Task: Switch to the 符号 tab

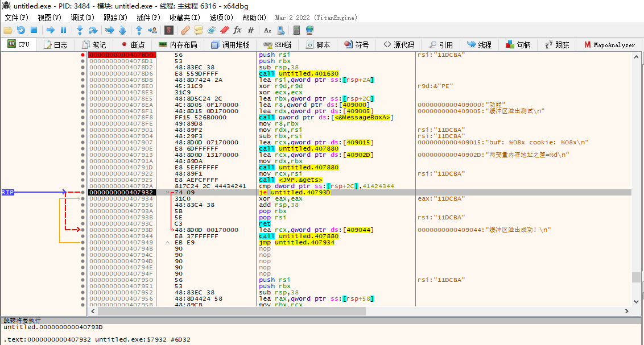Action: coord(357,45)
